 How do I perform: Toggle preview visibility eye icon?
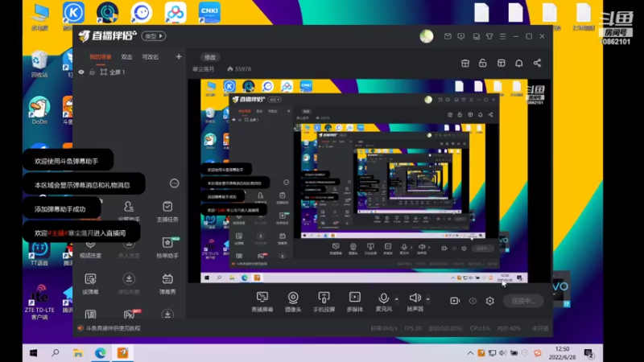473,301
